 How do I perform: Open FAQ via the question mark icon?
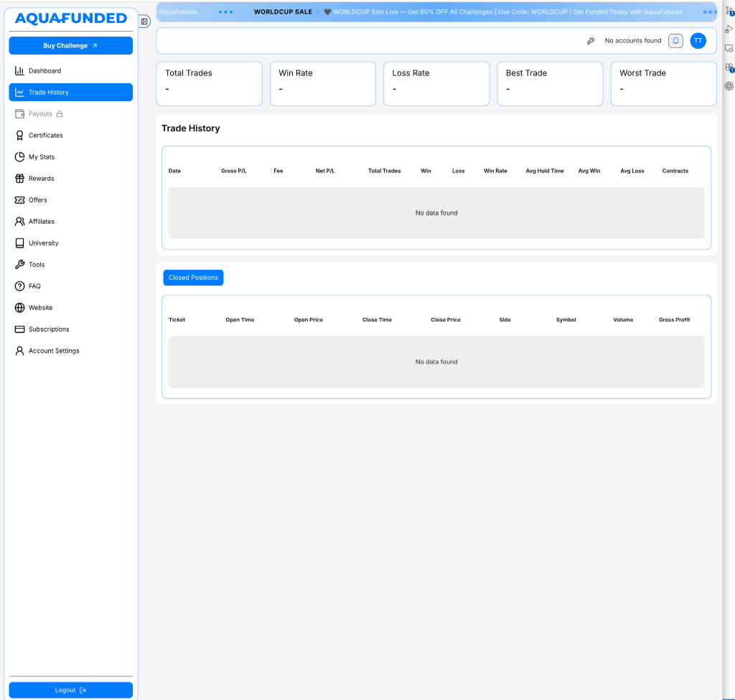coord(19,286)
